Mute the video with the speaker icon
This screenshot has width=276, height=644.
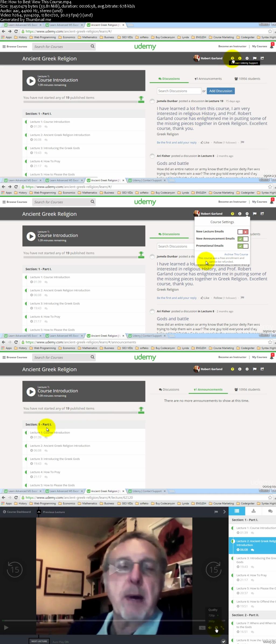tap(210, 628)
